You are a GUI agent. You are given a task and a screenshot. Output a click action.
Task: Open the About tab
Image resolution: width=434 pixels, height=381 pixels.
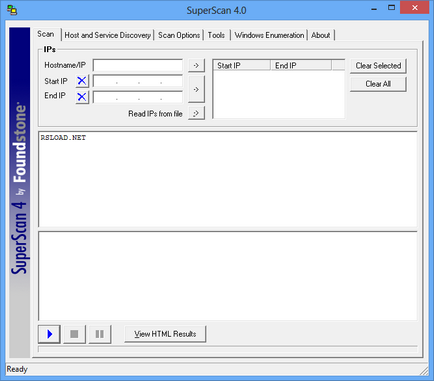click(321, 35)
